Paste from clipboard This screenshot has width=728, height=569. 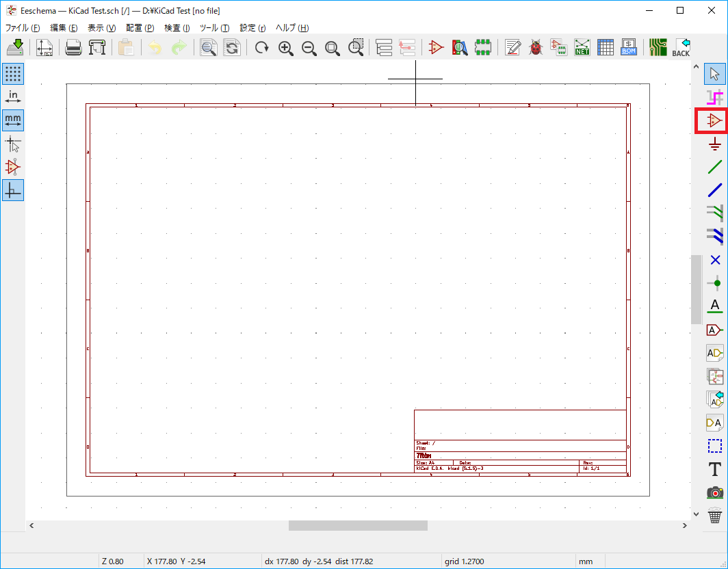coord(126,47)
